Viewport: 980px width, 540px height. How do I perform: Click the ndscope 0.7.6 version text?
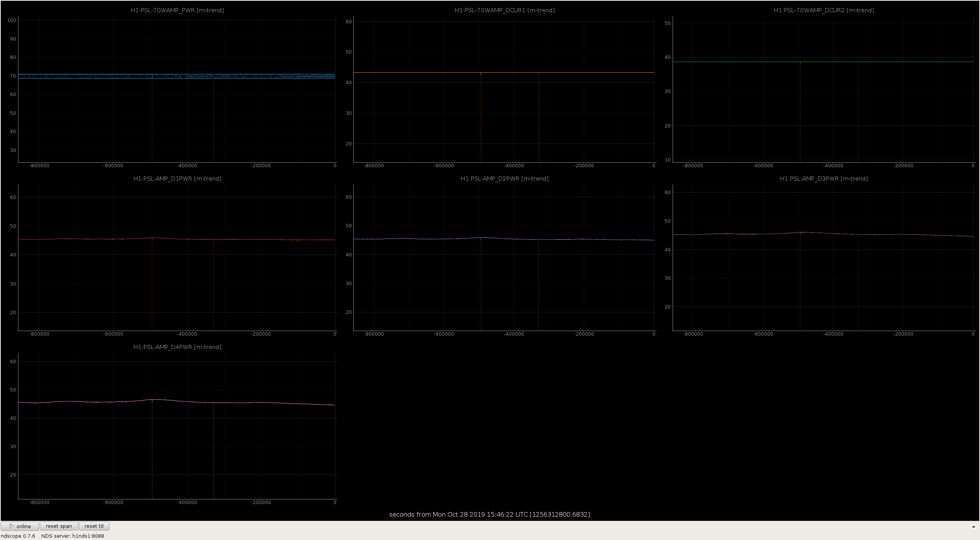[18, 536]
